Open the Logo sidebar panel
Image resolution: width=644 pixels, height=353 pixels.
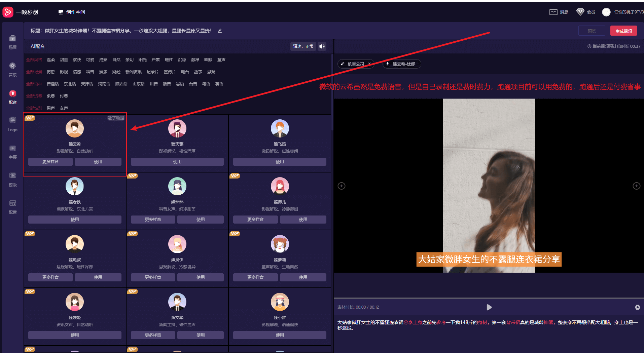coord(13,124)
